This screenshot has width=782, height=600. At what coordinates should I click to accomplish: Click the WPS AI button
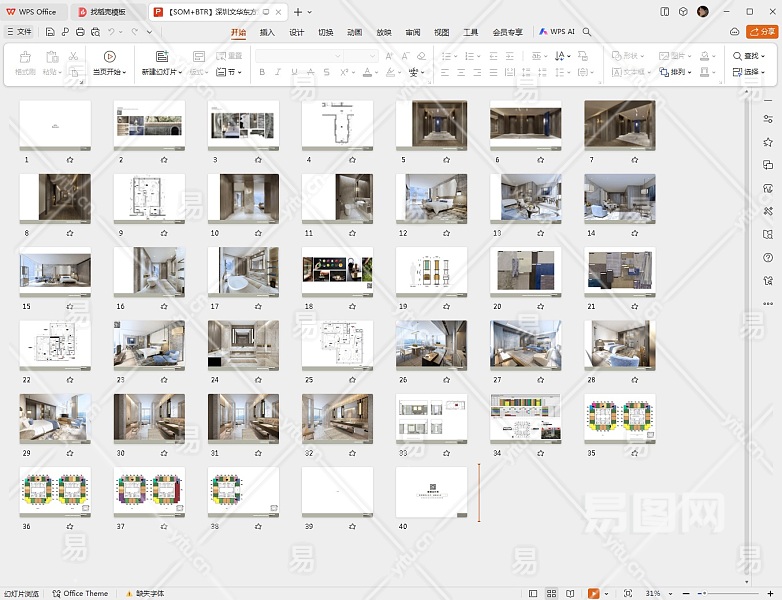tap(557, 32)
